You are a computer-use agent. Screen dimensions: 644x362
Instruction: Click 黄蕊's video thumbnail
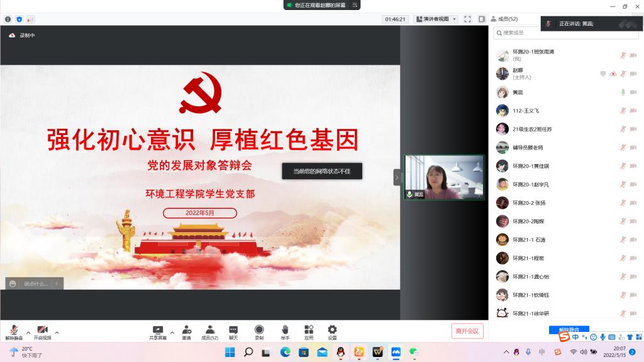[445, 177]
